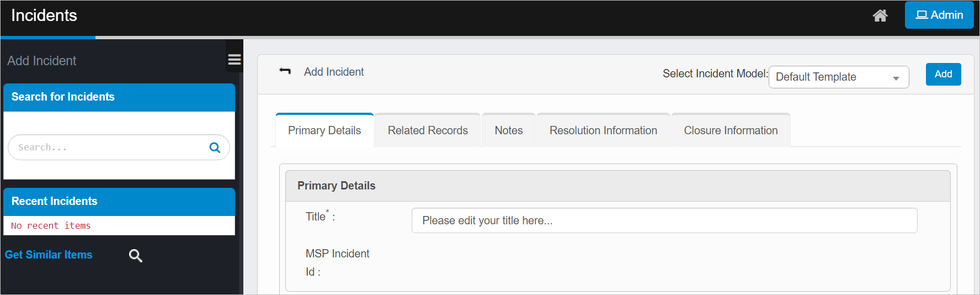Open the Get Similar Items link
The height and width of the screenshot is (295, 980).
[x=49, y=255]
